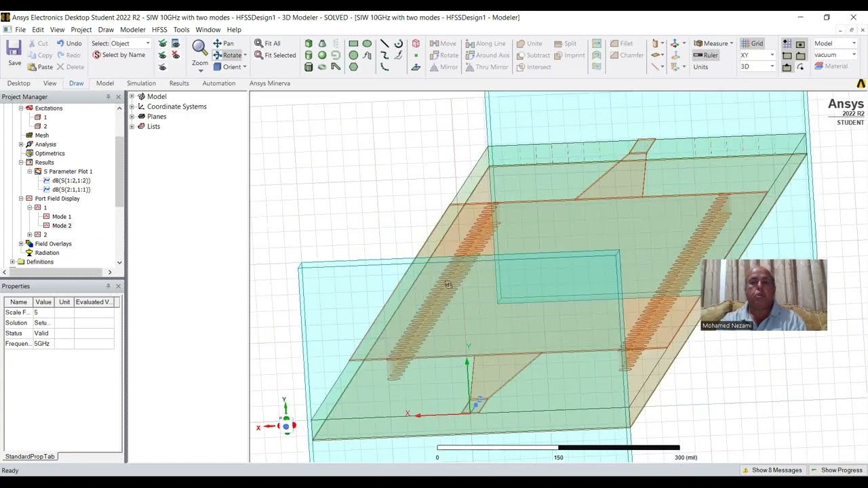This screenshot has width=868, height=488.
Task: Click the Ruler tool
Action: (705, 55)
